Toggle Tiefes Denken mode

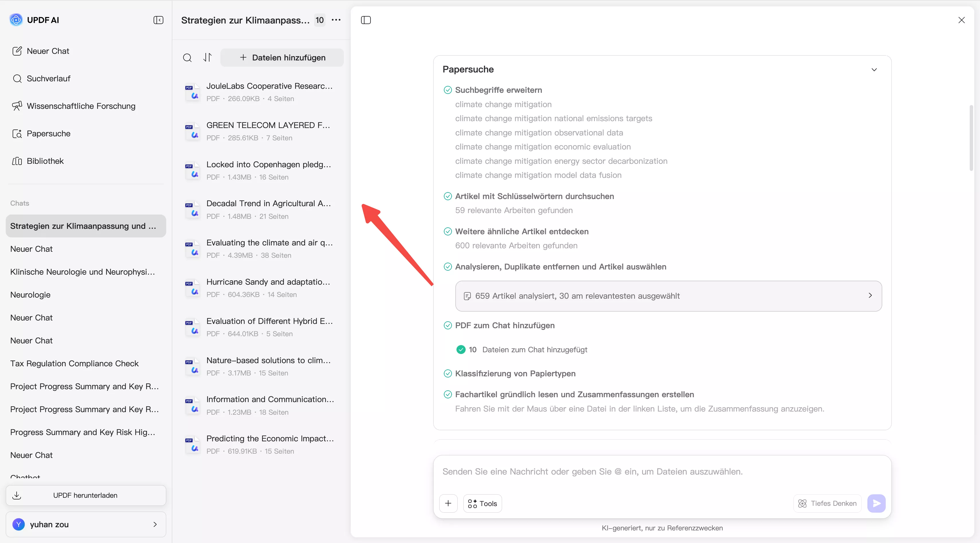(827, 503)
